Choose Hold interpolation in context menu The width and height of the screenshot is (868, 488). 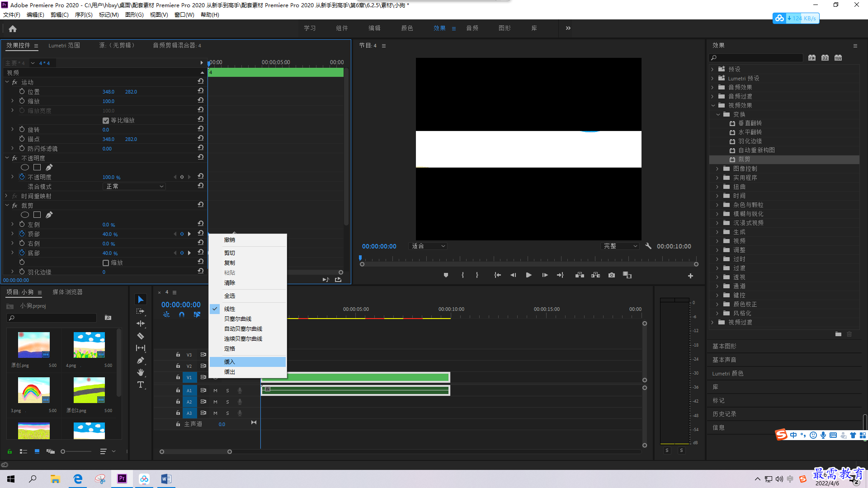[x=248, y=349]
